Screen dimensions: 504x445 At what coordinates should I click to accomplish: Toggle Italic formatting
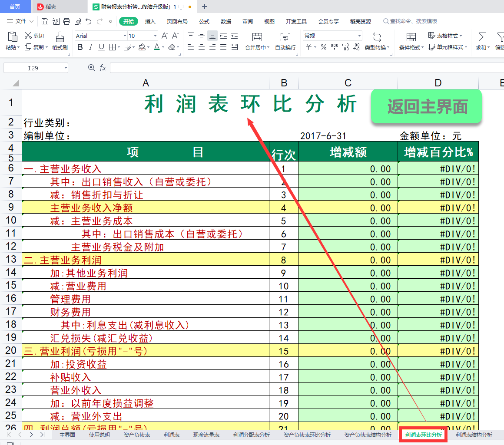click(x=91, y=47)
